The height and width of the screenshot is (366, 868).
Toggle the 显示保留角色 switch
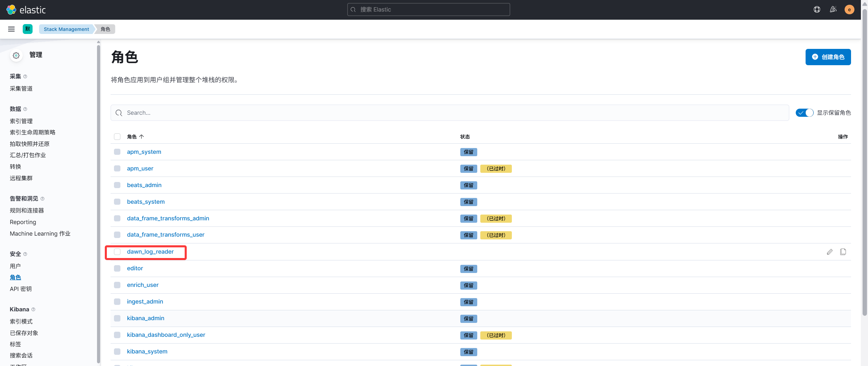pyautogui.click(x=805, y=113)
